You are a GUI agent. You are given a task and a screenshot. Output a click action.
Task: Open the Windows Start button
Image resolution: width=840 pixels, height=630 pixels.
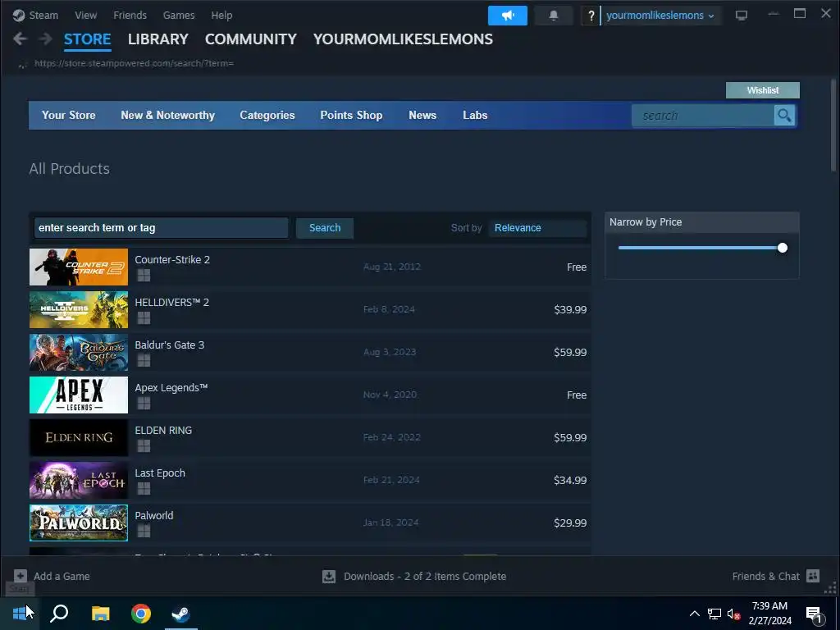(x=20, y=613)
